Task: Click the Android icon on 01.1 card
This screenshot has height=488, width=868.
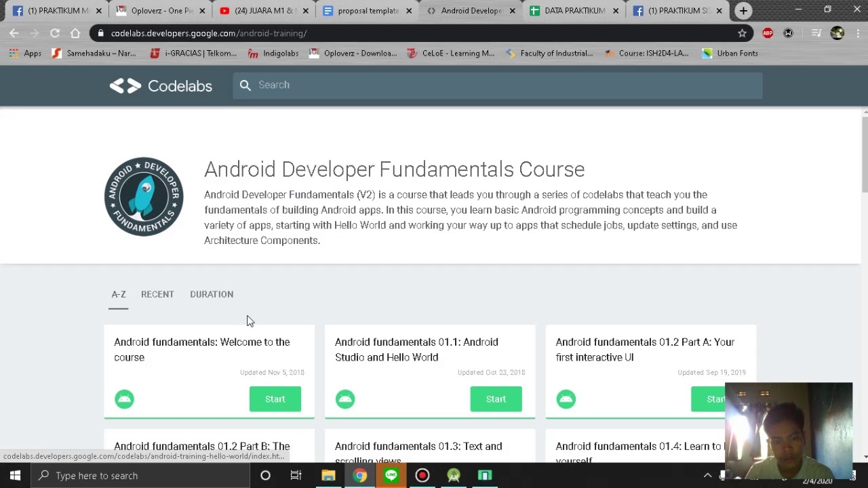Action: 345,399
